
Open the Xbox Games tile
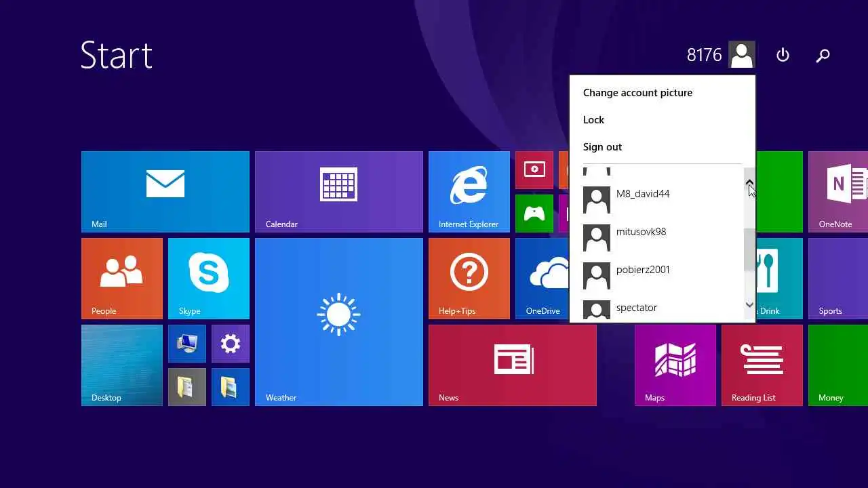point(534,213)
